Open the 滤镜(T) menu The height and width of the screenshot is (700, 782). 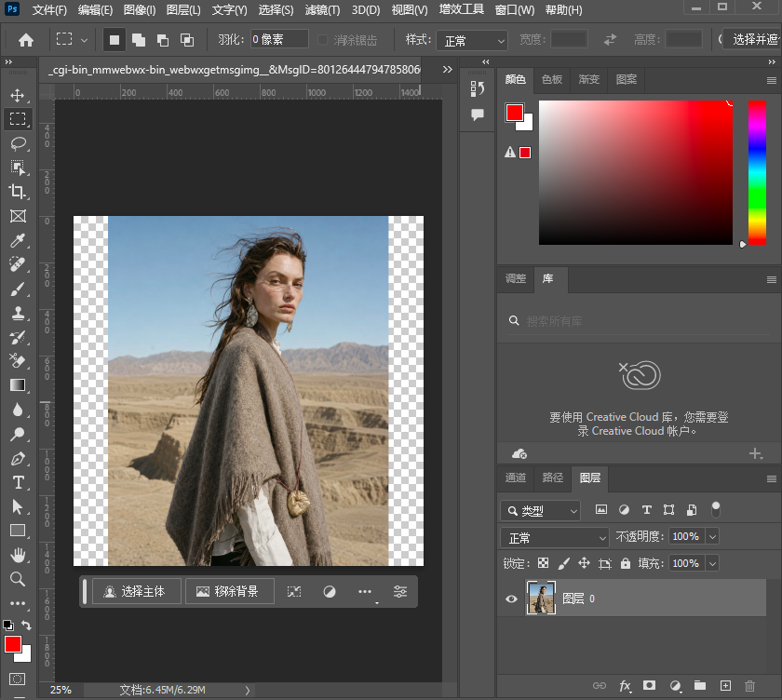click(x=322, y=10)
